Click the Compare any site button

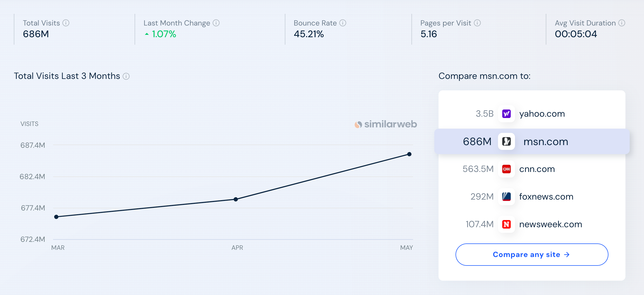(532, 255)
